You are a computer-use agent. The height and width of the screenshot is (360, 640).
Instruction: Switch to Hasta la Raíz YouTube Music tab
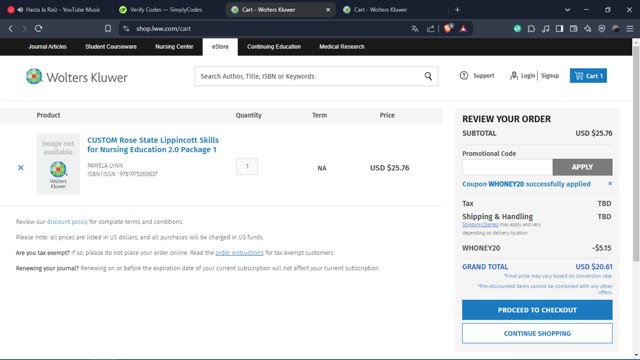56,9
